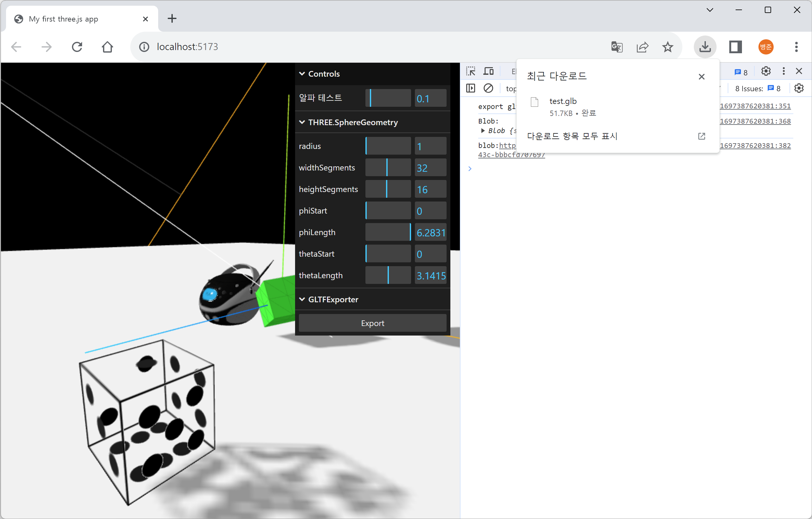Click the inspect element picker icon
Screen dimensions: 812x519
(471, 71)
